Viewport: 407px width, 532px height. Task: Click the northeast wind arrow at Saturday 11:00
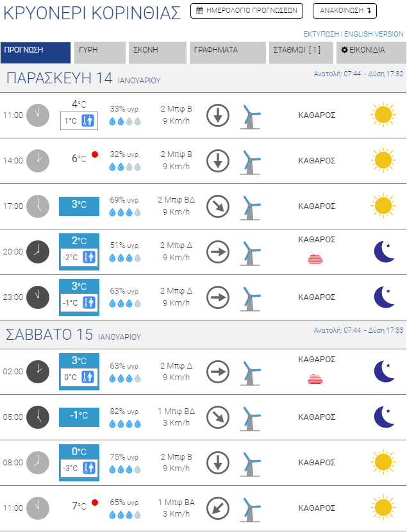(218, 508)
